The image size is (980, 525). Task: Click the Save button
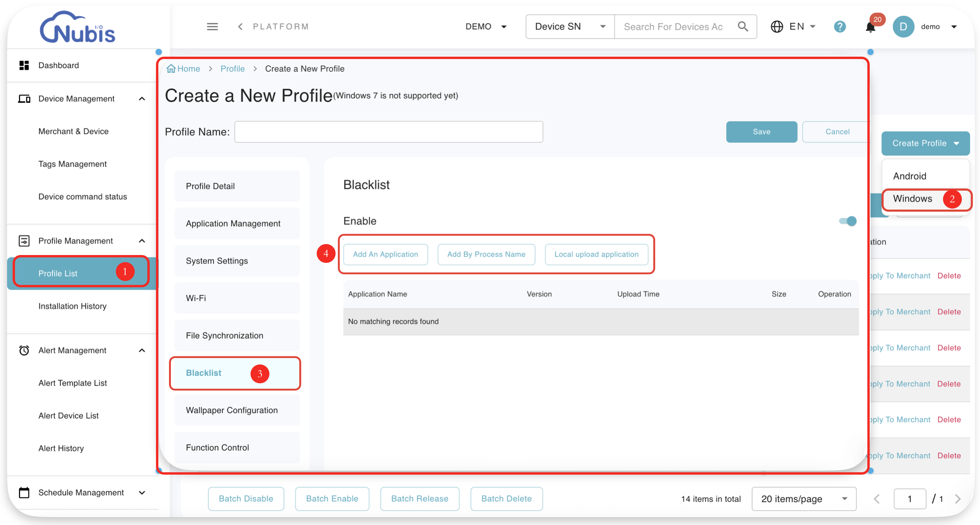(x=761, y=132)
